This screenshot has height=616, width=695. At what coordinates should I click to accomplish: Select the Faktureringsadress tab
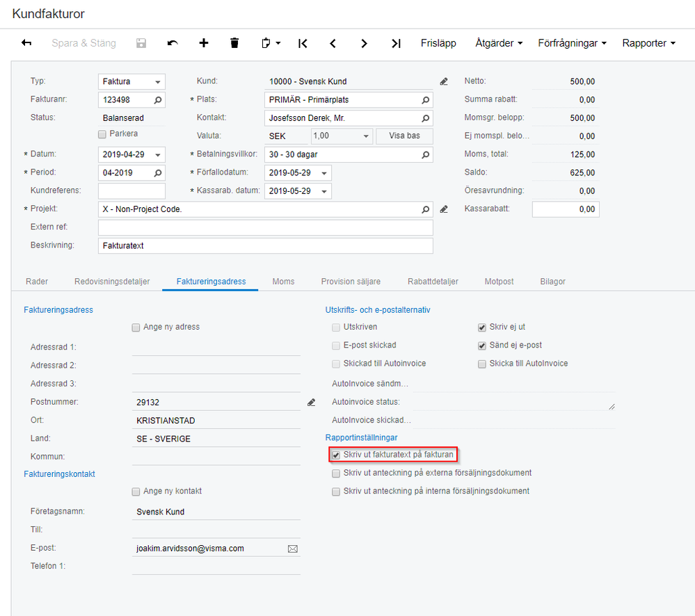[x=211, y=281]
